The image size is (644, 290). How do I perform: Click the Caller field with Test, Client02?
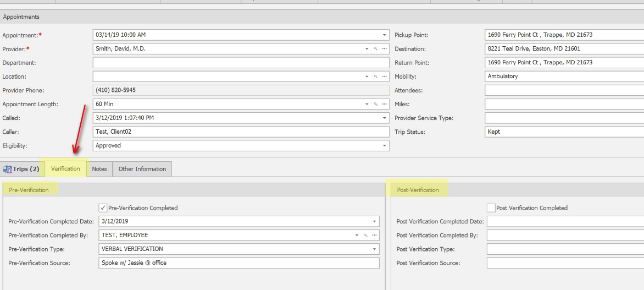pyautogui.click(x=241, y=132)
